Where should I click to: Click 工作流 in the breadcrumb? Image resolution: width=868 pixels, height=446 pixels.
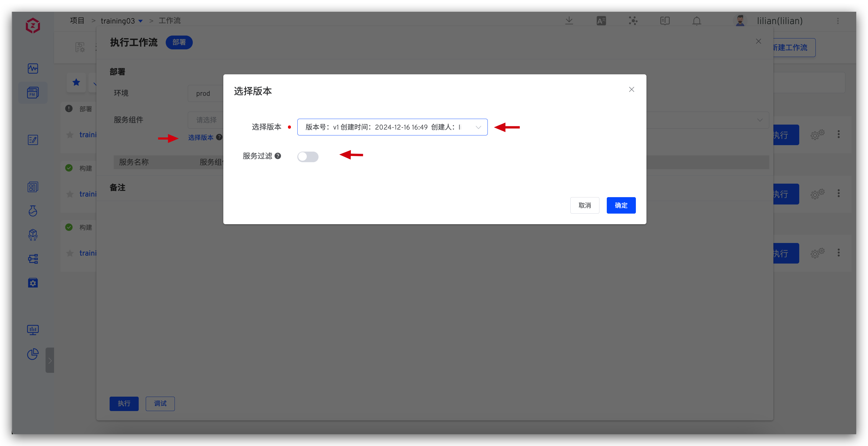(170, 21)
